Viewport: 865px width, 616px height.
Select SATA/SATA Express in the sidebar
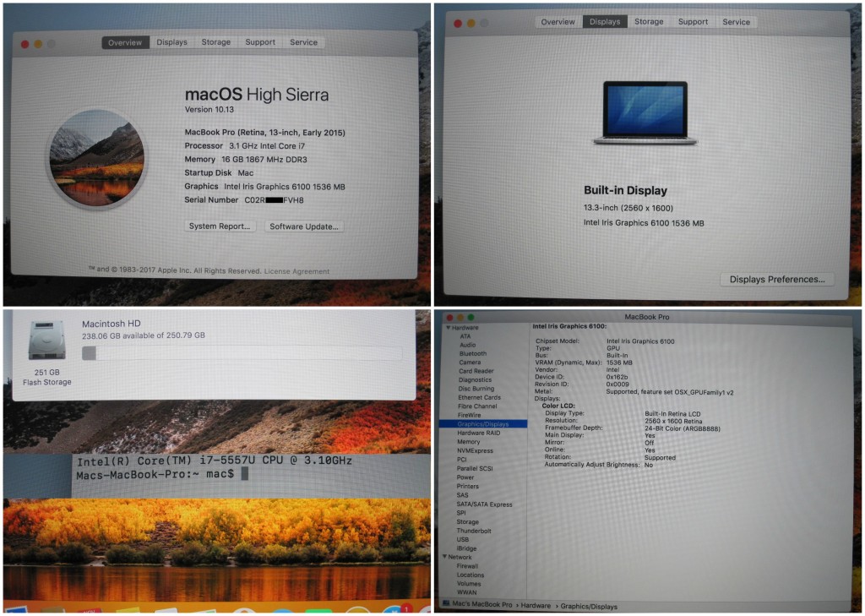[x=484, y=504]
